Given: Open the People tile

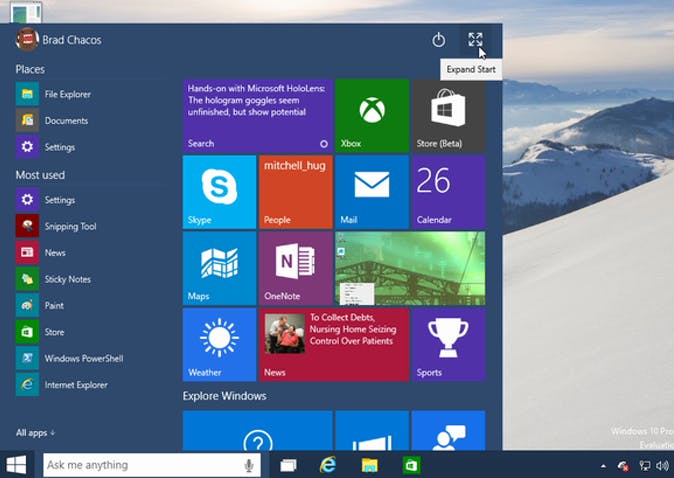Looking at the screenshot, I should coord(296,192).
